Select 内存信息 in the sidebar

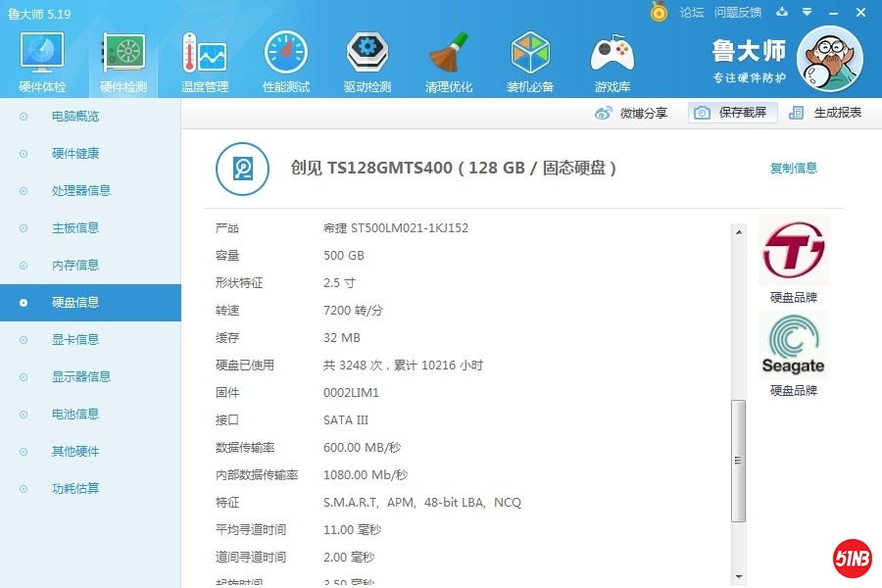coord(75,265)
